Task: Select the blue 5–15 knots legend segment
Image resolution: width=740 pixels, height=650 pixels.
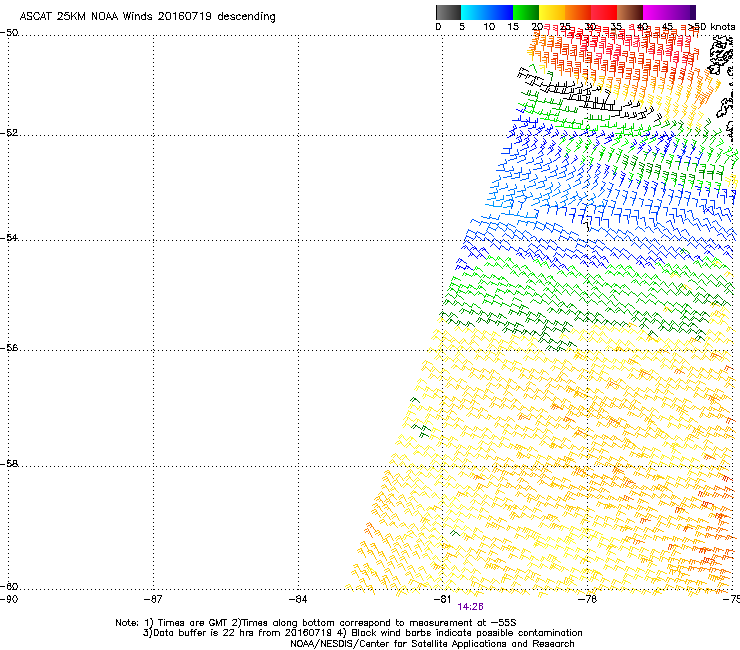Action: [x=488, y=12]
